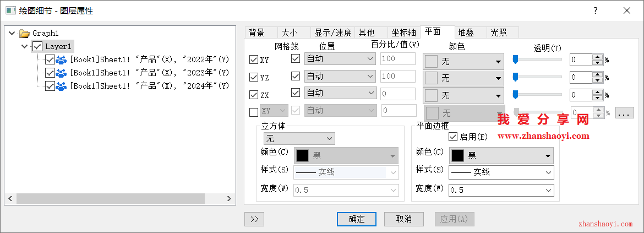Uncheck the Layer1 checkbox
Screen dimensions: 644x233
(37, 46)
